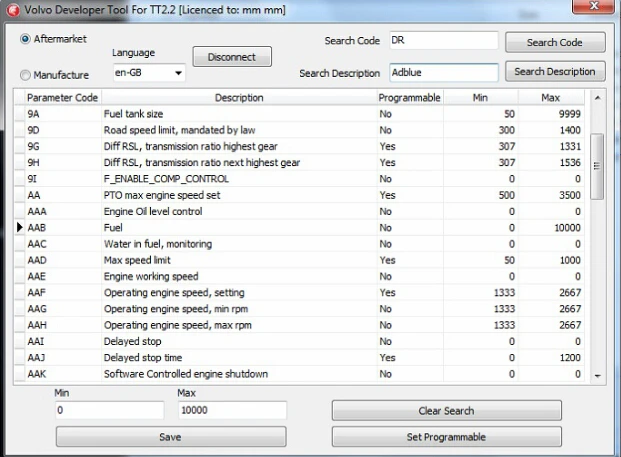
Task: Click the Clear Search button
Action: pyautogui.click(x=446, y=411)
